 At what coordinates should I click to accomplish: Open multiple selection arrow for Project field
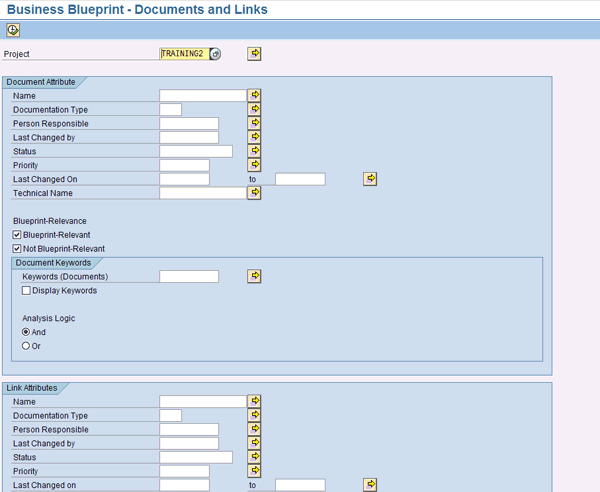coord(254,54)
